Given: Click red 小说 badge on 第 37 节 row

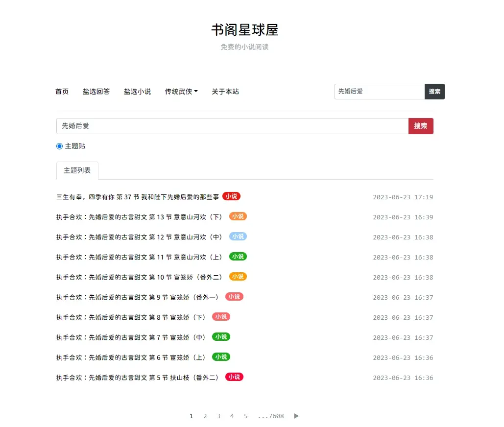Looking at the screenshot, I should pyautogui.click(x=231, y=196).
